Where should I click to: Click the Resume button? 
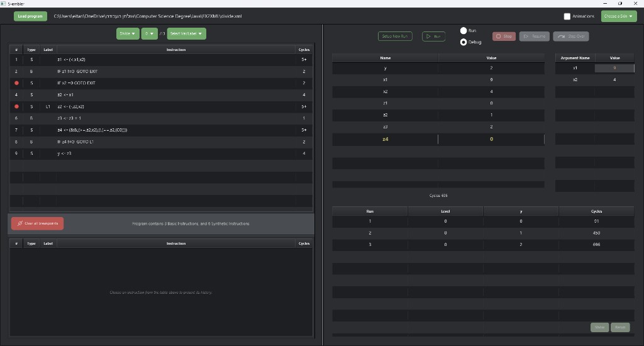click(x=535, y=36)
